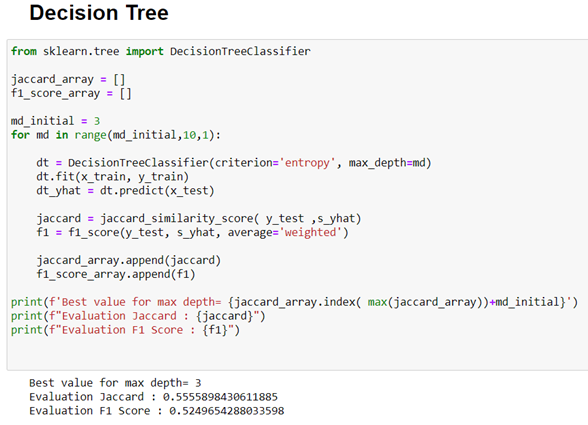Image resolution: width=588 pixels, height=425 pixels.
Task: Click the Evaluation F1 Score print statement
Action: click(x=125, y=330)
